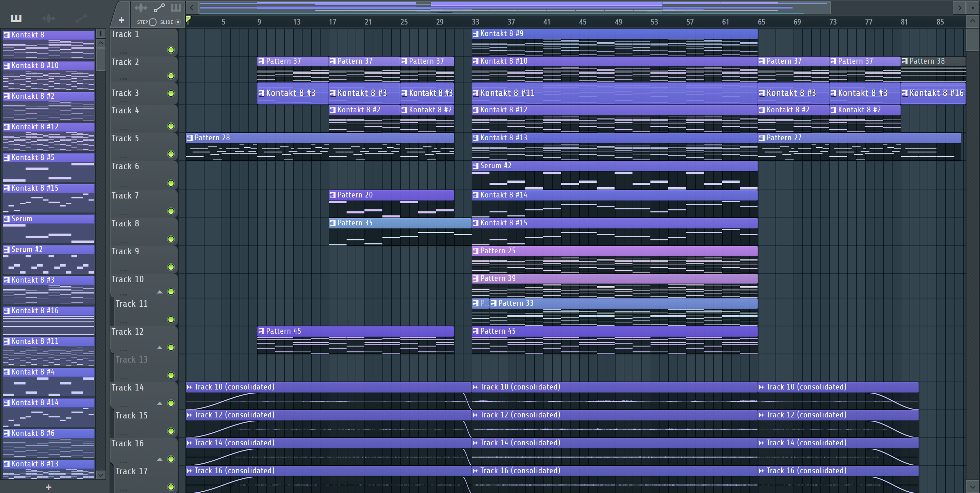Open clip menu icon of Pattern 27

[x=762, y=138]
